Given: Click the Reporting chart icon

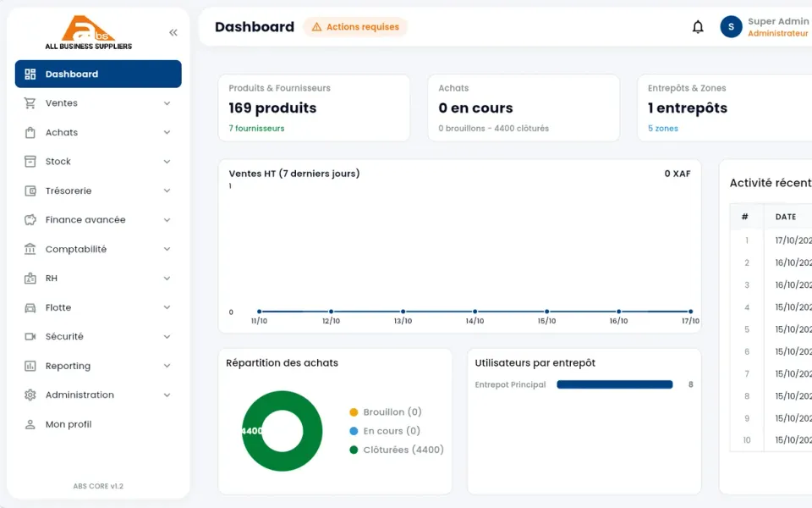Looking at the screenshot, I should coord(30,366).
